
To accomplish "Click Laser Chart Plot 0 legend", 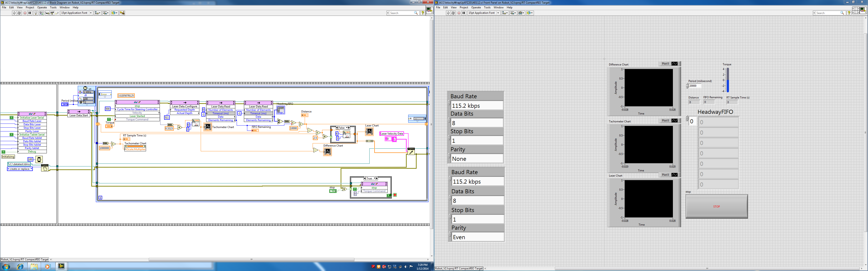I will pos(670,175).
